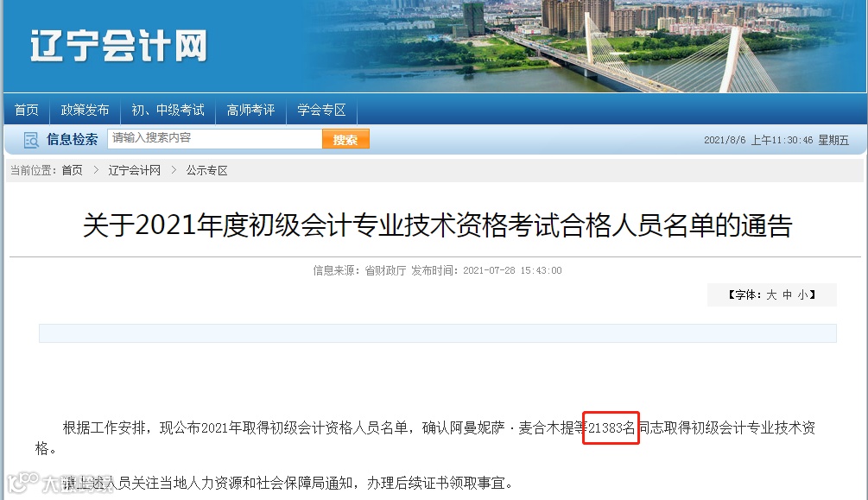
Task: Click the orange 搜索 button
Action: [x=345, y=139]
